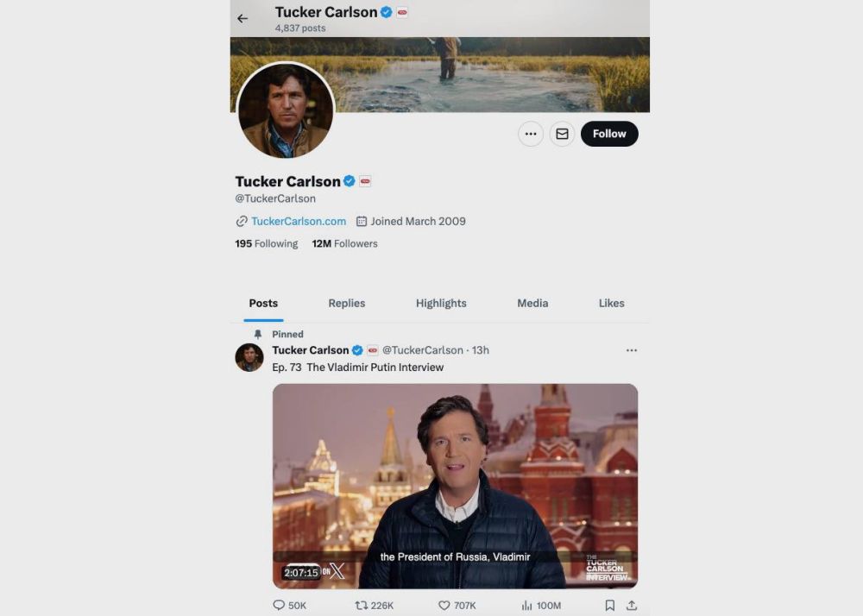Open the pinned post's three-dot menu
Screen dimensions: 863x616
click(632, 350)
